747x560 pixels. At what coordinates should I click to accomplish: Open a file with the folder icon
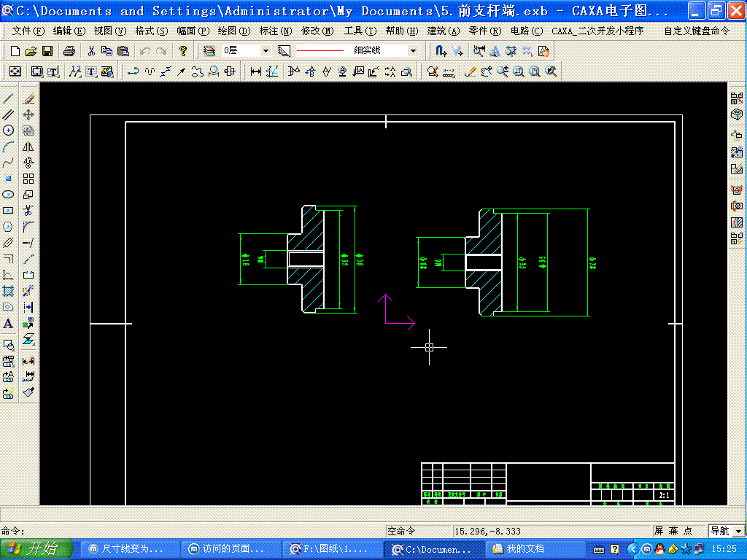31,51
